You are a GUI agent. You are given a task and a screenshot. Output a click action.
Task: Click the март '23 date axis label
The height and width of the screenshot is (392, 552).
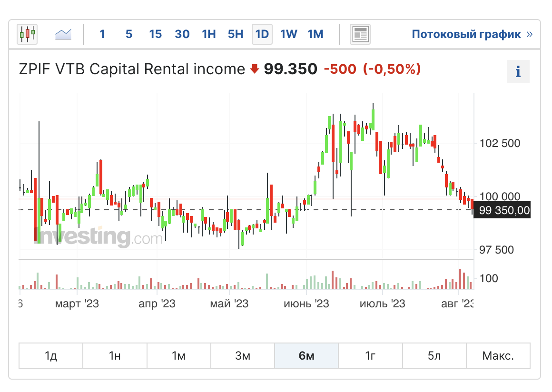(77, 304)
